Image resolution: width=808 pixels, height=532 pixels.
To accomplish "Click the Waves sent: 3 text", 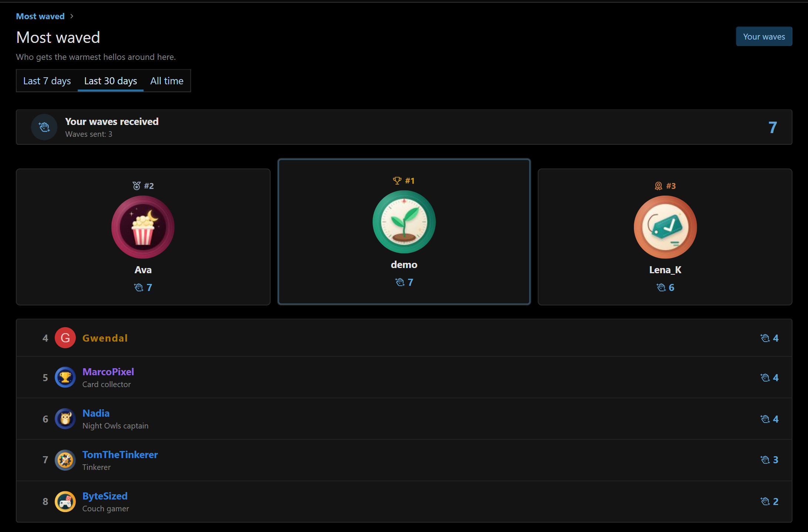I will tap(89, 134).
